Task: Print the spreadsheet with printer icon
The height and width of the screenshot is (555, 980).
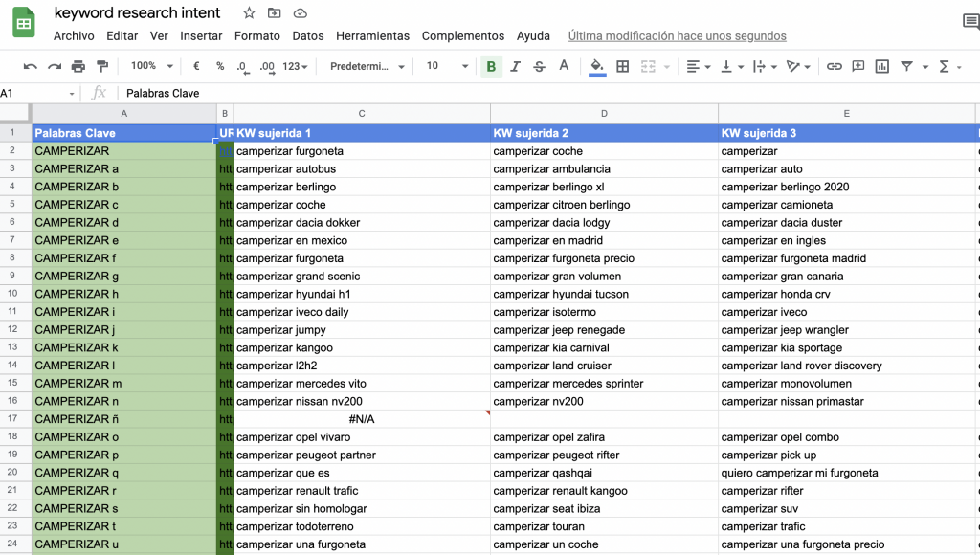Action: click(x=78, y=66)
